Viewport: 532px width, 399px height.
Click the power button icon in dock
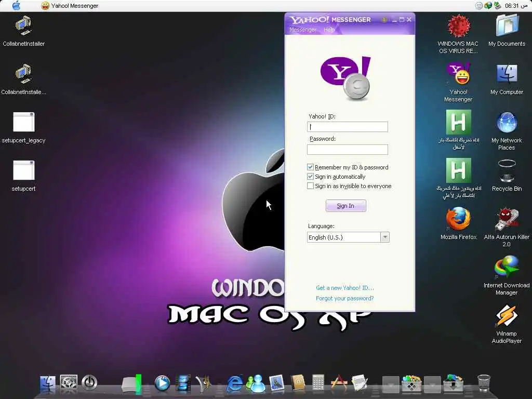coord(89,383)
